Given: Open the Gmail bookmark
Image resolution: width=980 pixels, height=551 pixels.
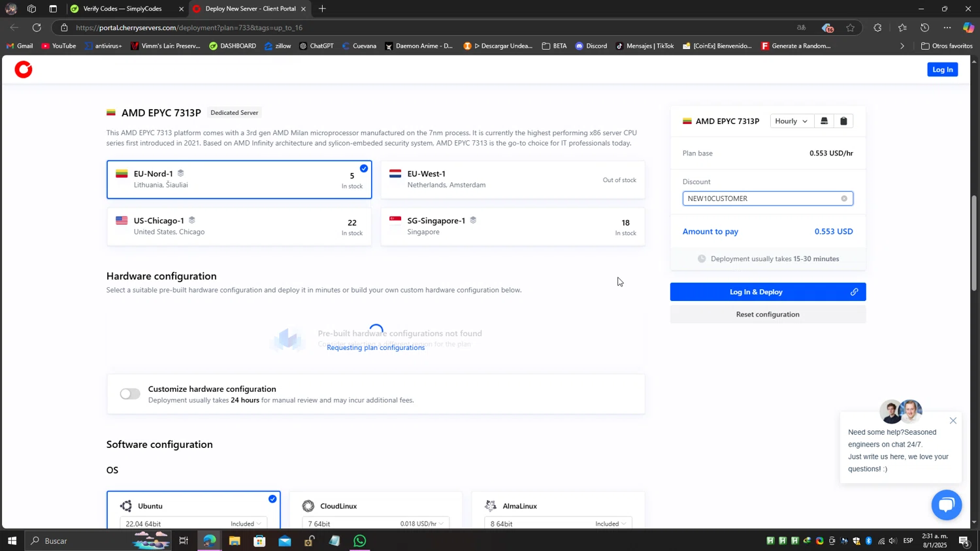Looking at the screenshot, I should pyautogui.click(x=20, y=46).
